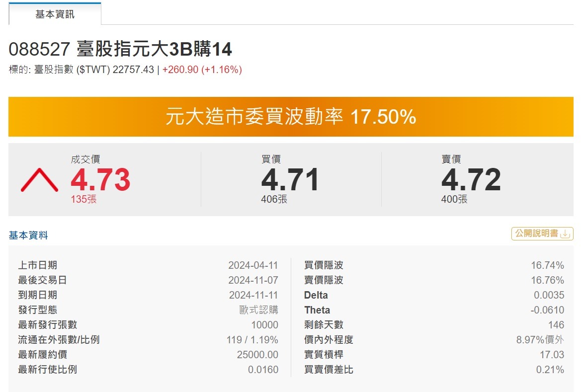Screen dimensions: 581x392
Task: Click the 賣價 value 4.72
Action: (471, 179)
